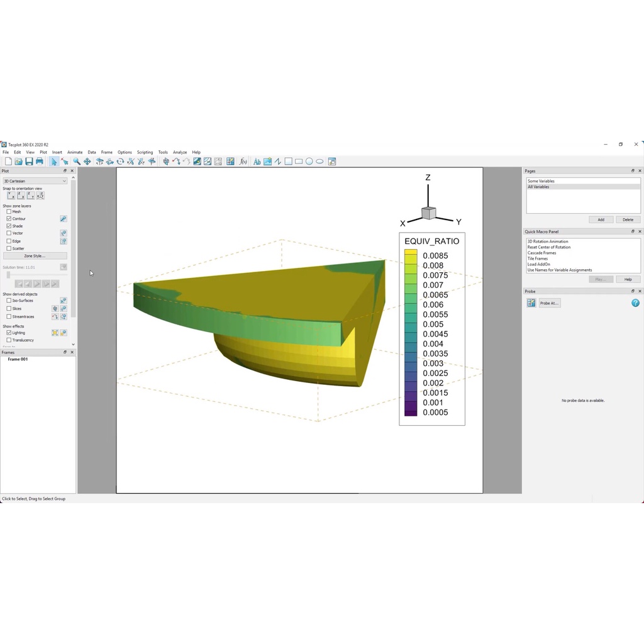
Task: Open the Scripting menu
Action: [x=145, y=152]
